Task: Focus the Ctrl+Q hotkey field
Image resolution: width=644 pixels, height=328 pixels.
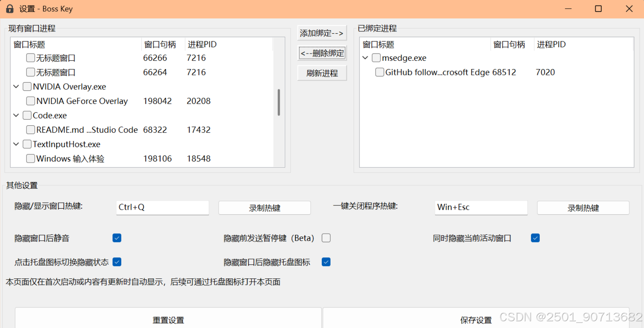Action: 162,207
